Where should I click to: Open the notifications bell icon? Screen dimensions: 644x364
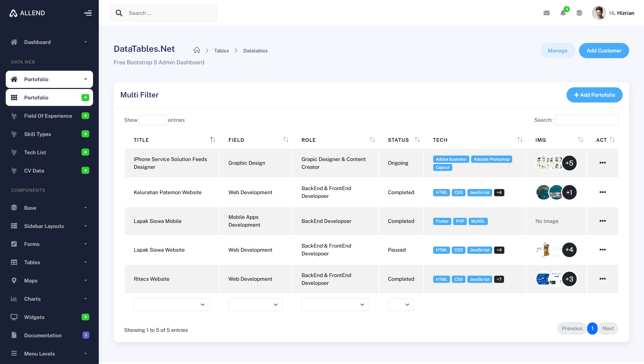[563, 13]
